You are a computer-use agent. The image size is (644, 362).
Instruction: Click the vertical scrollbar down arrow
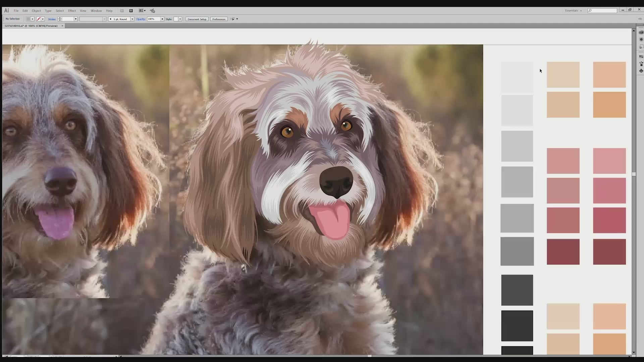(634, 353)
